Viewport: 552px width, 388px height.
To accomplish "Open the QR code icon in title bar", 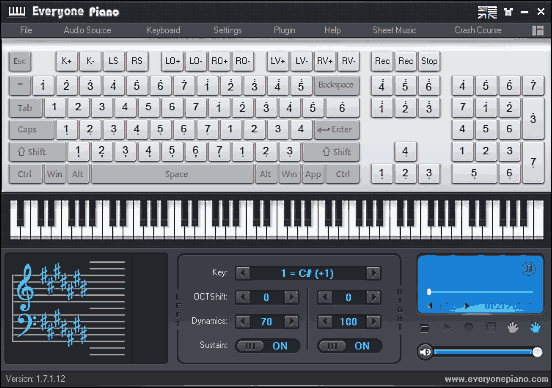I will 487,12.
